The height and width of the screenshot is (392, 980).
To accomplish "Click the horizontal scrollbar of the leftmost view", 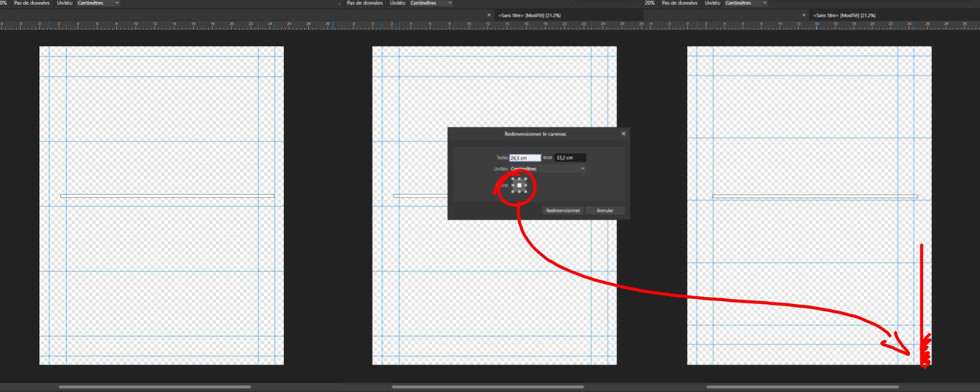I will point(155,387).
